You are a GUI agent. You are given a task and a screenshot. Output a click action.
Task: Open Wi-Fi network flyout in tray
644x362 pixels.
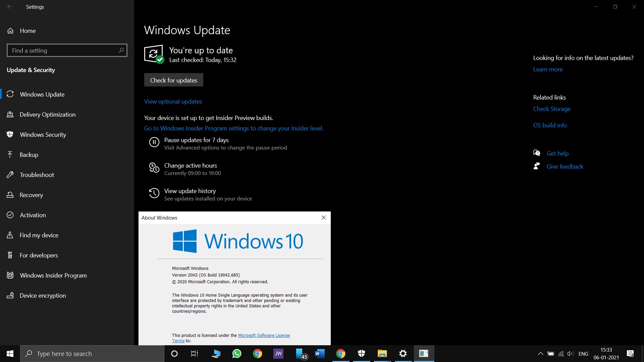pos(561,354)
